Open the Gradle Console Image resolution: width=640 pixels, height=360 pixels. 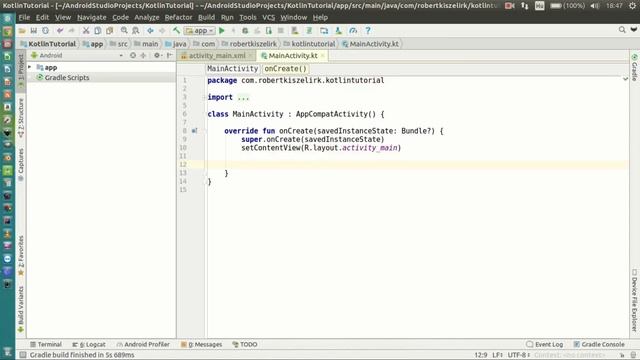coord(599,344)
